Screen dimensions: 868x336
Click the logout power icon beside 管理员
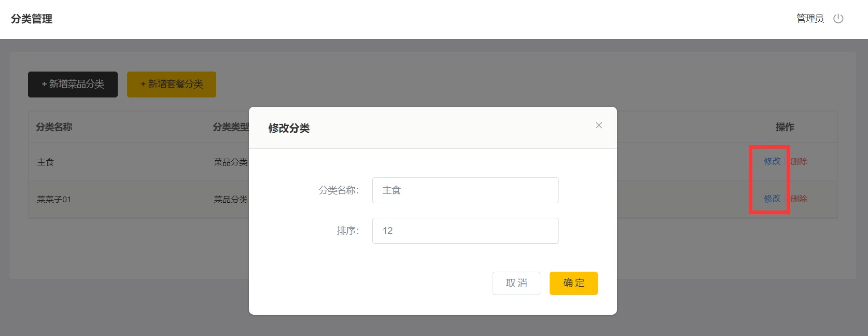coord(838,19)
